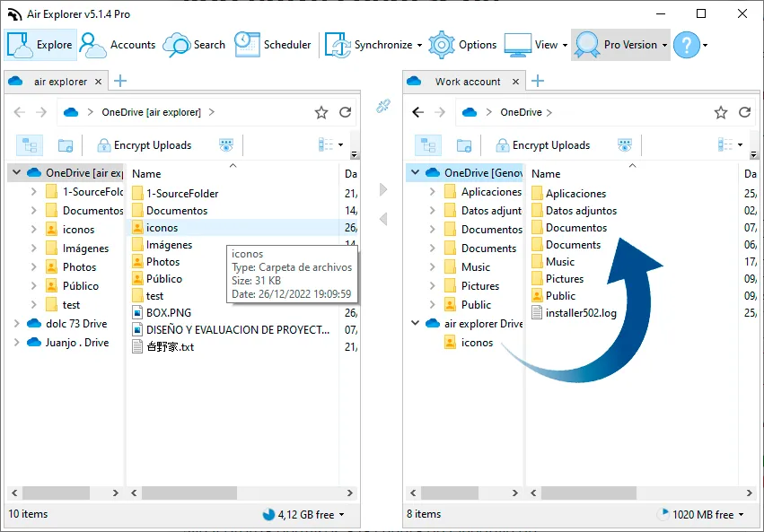The image size is (764, 532).
Task: Open the Accounts manager
Action: pos(118,45)
